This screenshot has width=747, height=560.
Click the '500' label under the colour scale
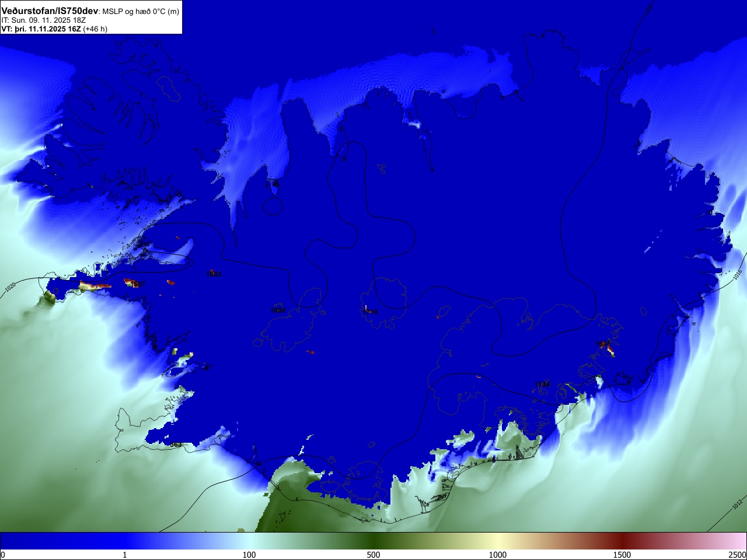coord(373,555)
